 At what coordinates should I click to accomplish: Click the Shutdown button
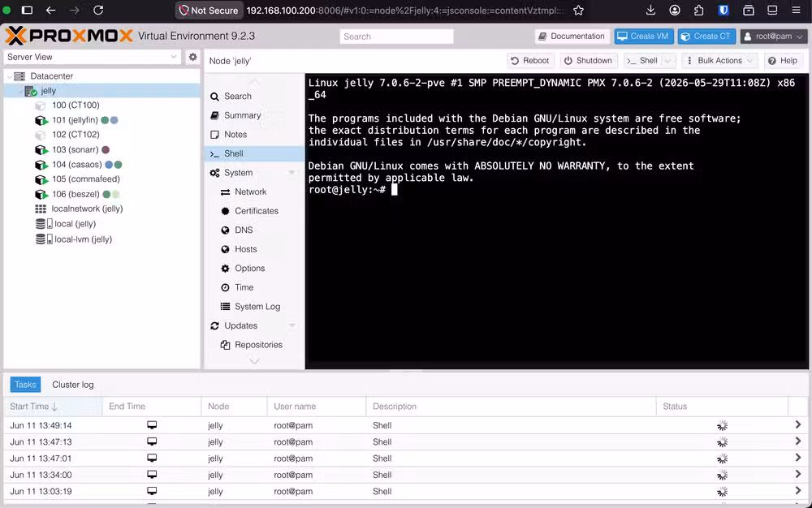[x=588, y=61]
